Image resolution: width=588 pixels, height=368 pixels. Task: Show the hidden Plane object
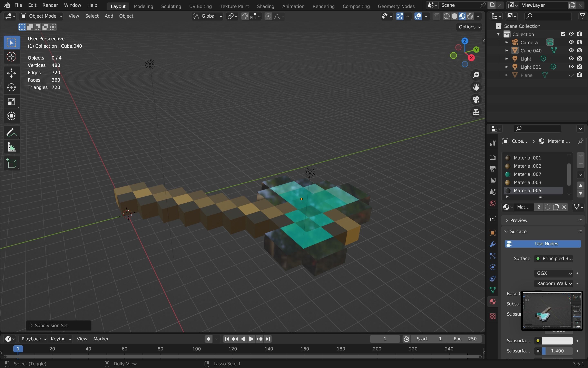(571, 75)
